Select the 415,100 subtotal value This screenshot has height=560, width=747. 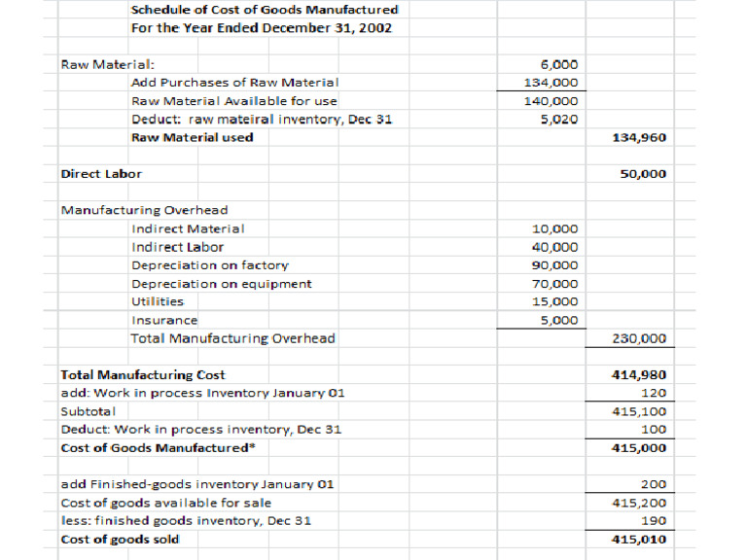(639, 411)
